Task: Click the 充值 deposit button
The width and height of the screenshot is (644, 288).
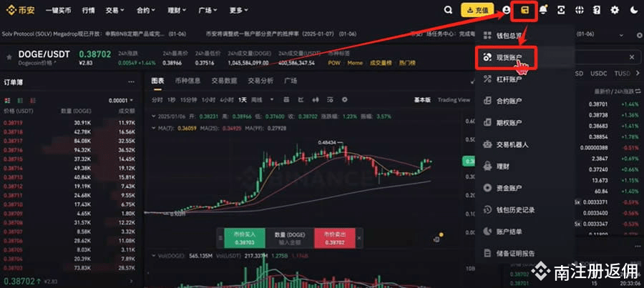Action: pyautogui.click(x=477, y=11)
